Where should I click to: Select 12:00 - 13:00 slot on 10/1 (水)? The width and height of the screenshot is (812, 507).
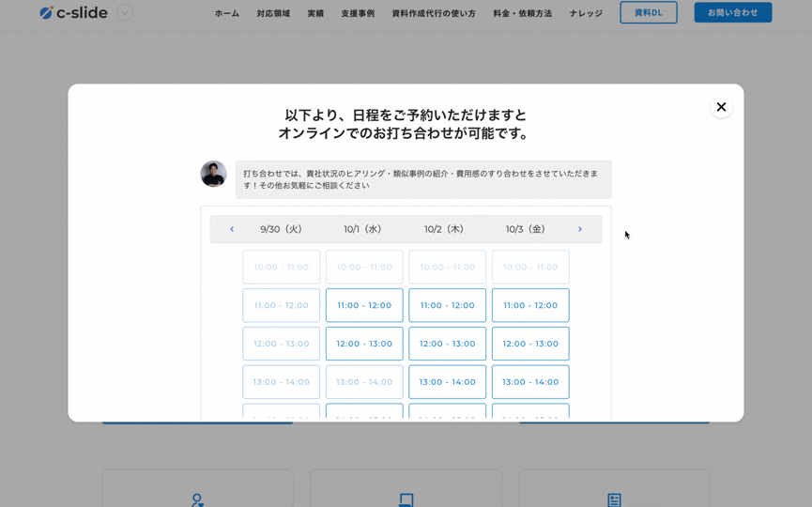pos(364,344)
